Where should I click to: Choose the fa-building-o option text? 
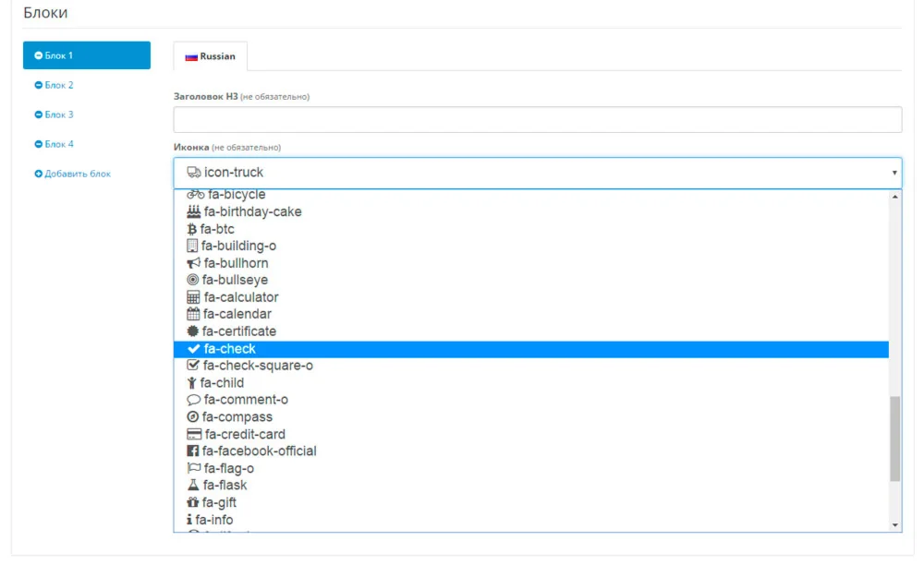pyautogui.click(x=238, y=246)
